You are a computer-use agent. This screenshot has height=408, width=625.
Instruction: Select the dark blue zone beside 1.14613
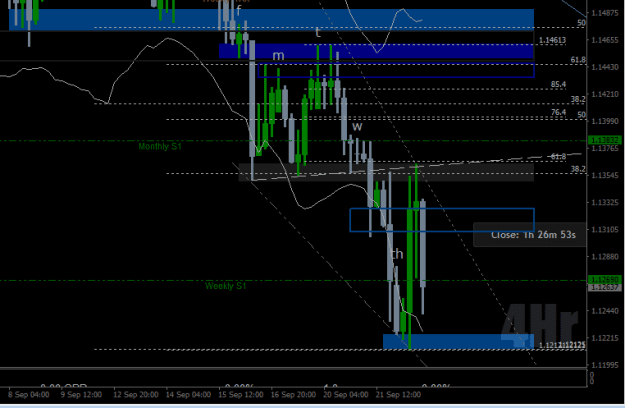(x=376, y=51)
